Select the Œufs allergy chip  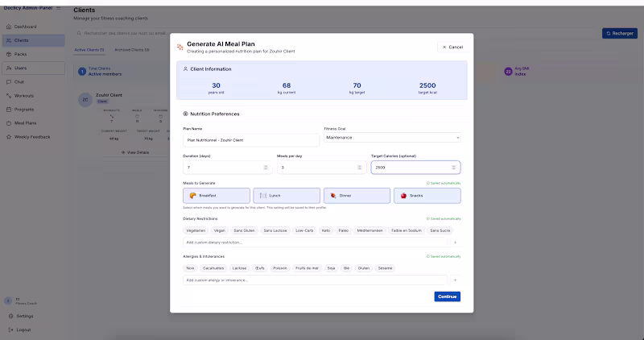(259, 268)
